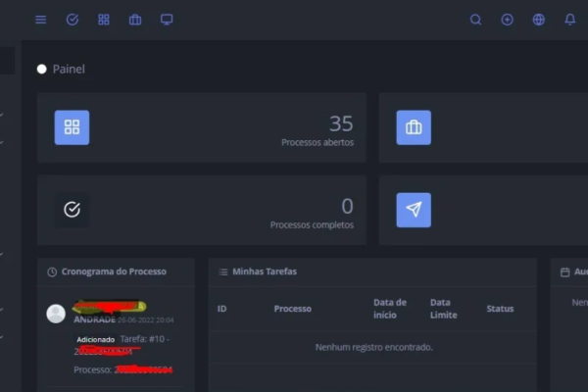The height and width of the screenshot is (392, 588).
Task: Open the grid icon in top navbar
Action: click(104, 20)
